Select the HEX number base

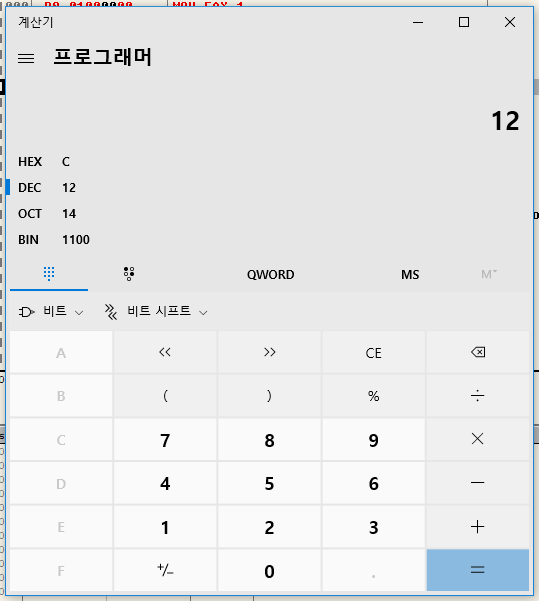pos(268,162)
